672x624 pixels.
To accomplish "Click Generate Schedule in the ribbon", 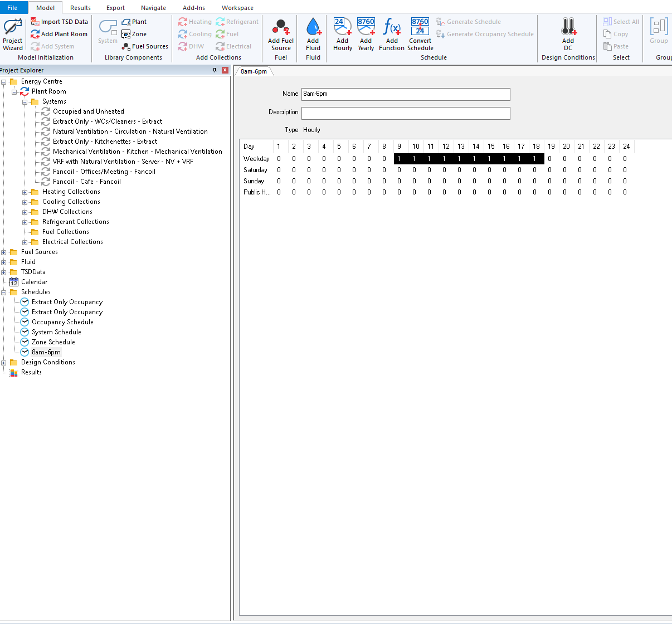I will pos(469,22).
